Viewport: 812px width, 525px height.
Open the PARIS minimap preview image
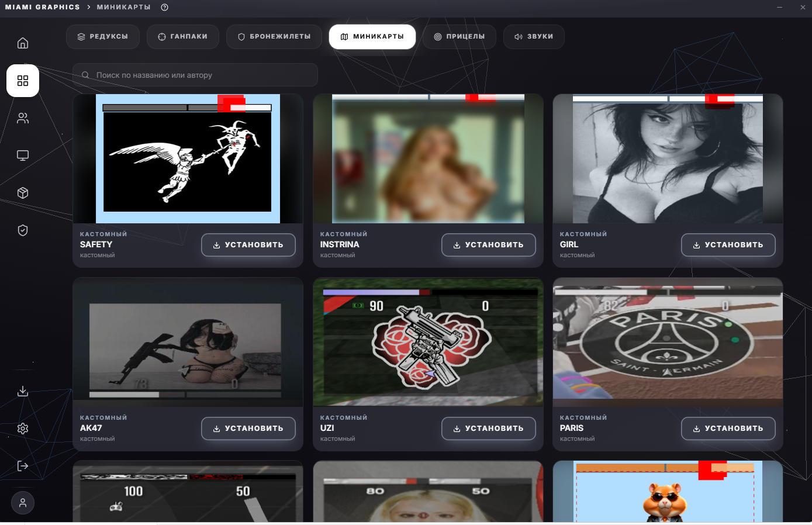point(668,342)
